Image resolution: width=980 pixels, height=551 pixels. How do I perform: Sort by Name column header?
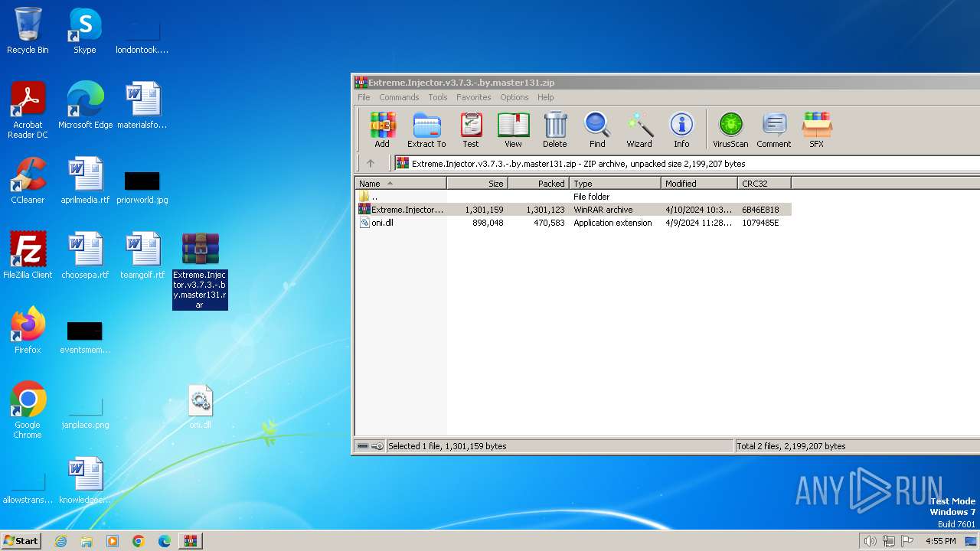[x=400, y=183]
